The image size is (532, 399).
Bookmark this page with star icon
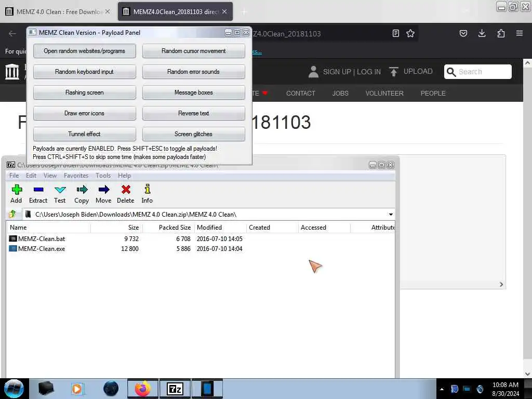pos(410,33)
